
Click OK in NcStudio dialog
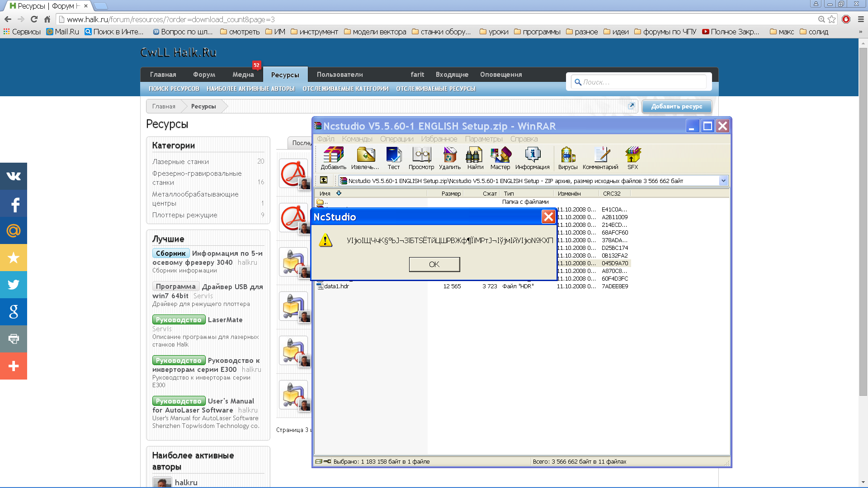pyautogui.click(x=434, y=264)
